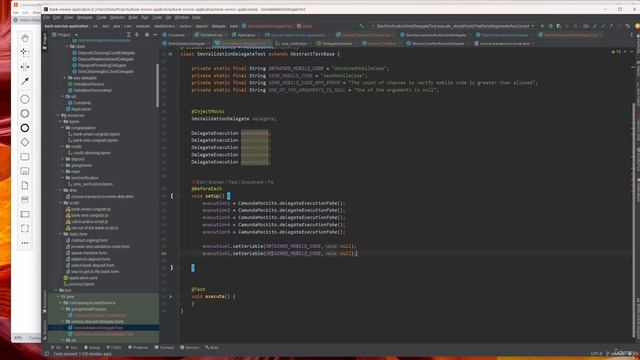Click the Build project hammer icon

click(361, 26)
